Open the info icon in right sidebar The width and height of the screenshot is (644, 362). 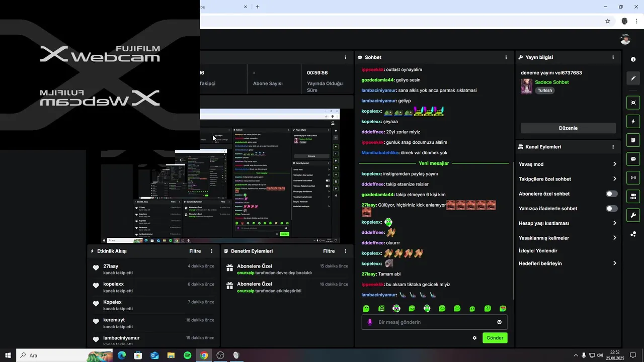click(633, 59)
